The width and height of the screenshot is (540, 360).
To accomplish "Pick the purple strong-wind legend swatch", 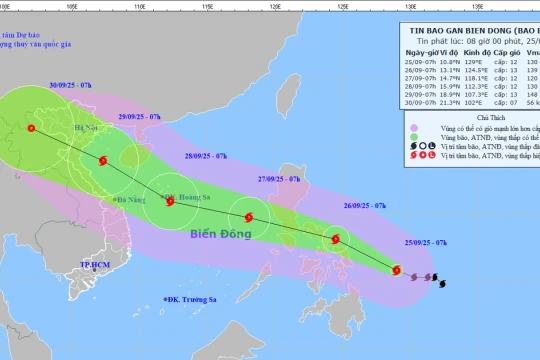I will point(414,128).
